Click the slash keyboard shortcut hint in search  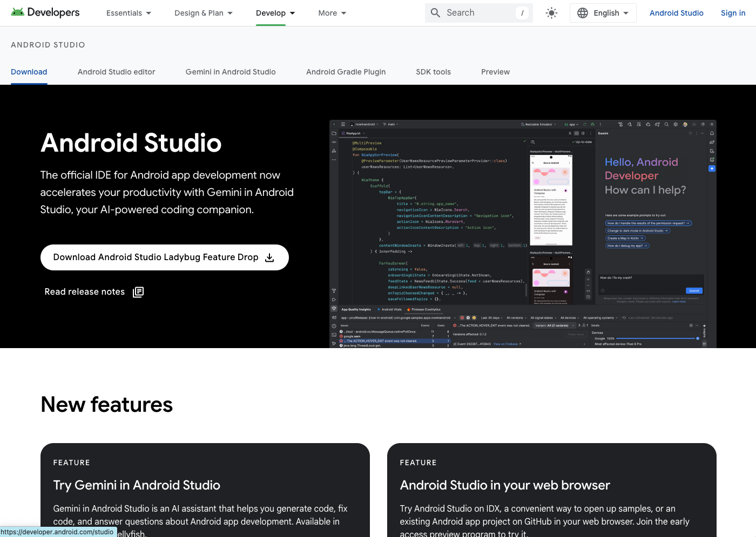click(x=522, y=13)
